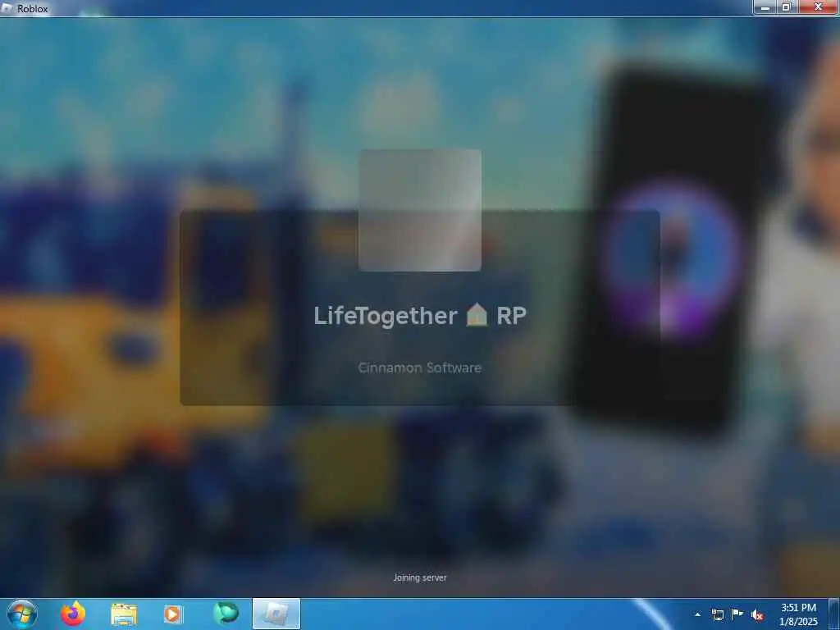Launch Firefox from the taskbar
The width and height of the screenshot is (840, 630).
(x=73, y=614)
